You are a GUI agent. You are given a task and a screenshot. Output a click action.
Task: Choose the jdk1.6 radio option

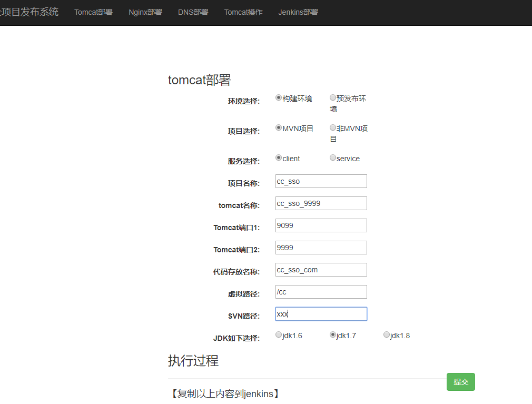[279, 335]
